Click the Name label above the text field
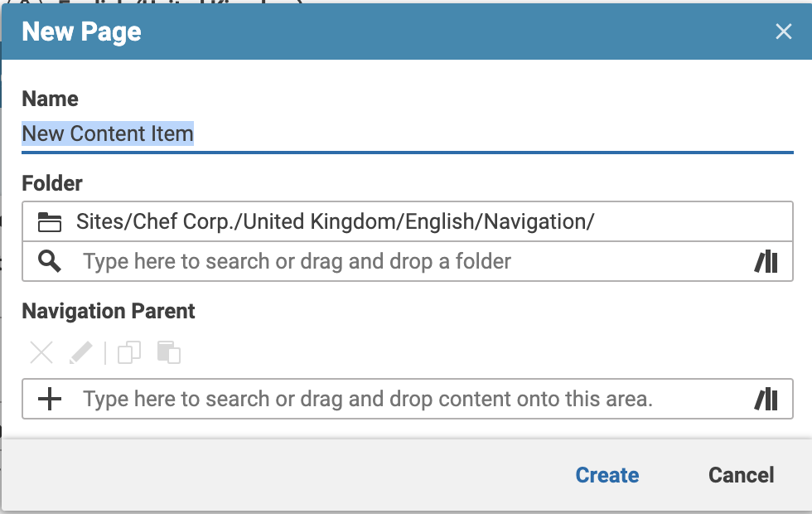The width and height of the screenshot is (812, 514). tap(50, 99)
